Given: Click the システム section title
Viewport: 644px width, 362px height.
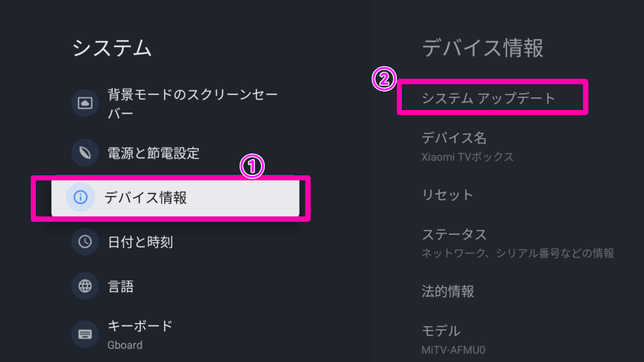Looking at the screenshot, I should click(x=113, y=48).
